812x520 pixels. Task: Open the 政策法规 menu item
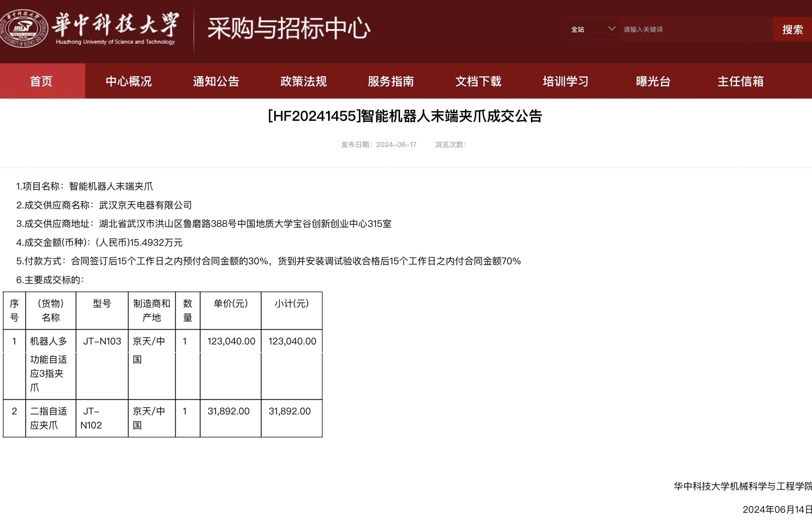click(303, 81)
